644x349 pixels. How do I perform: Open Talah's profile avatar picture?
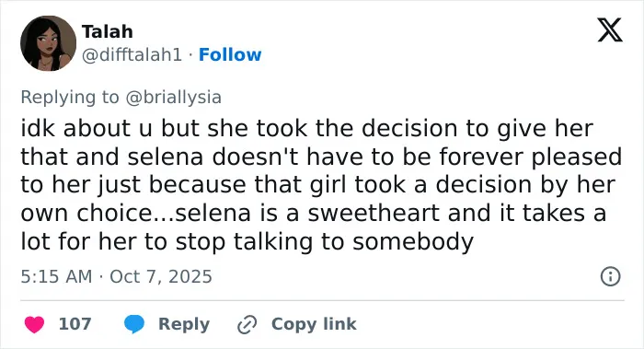coord(48,43)
